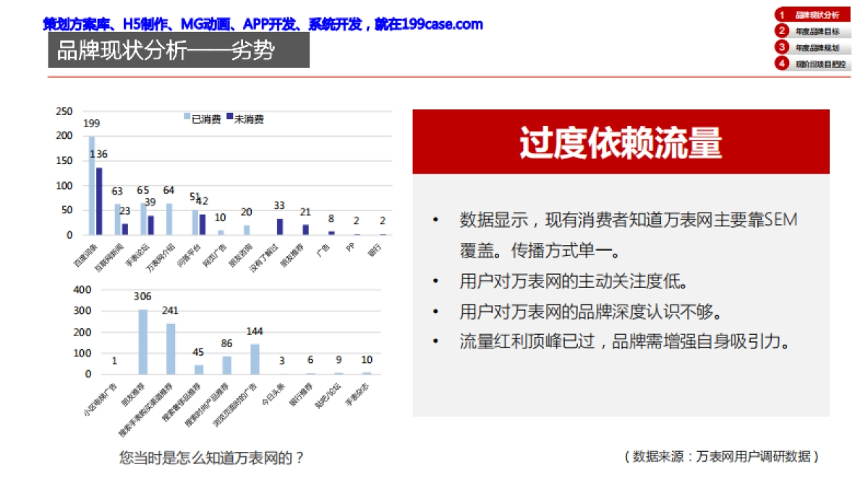The image size is (868, 488).
Task: Select the 年度品牌规划 navigation tab
Action: coord(817,46)
